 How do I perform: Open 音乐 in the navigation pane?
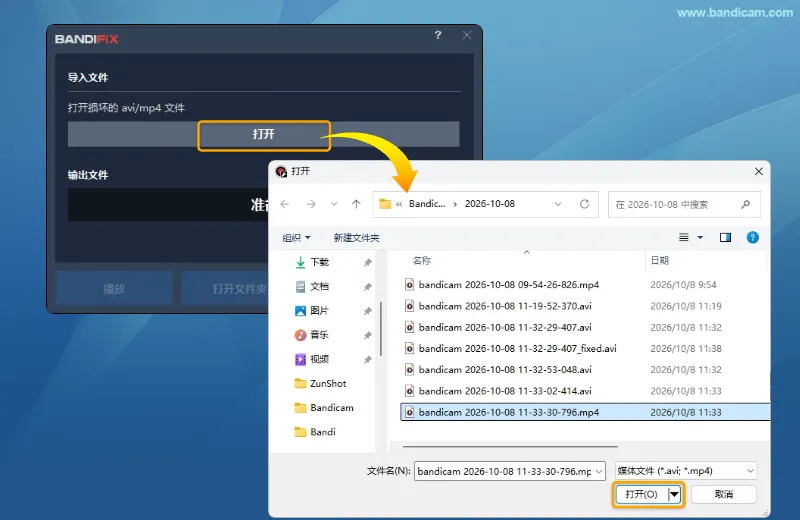tap(319, 335)
